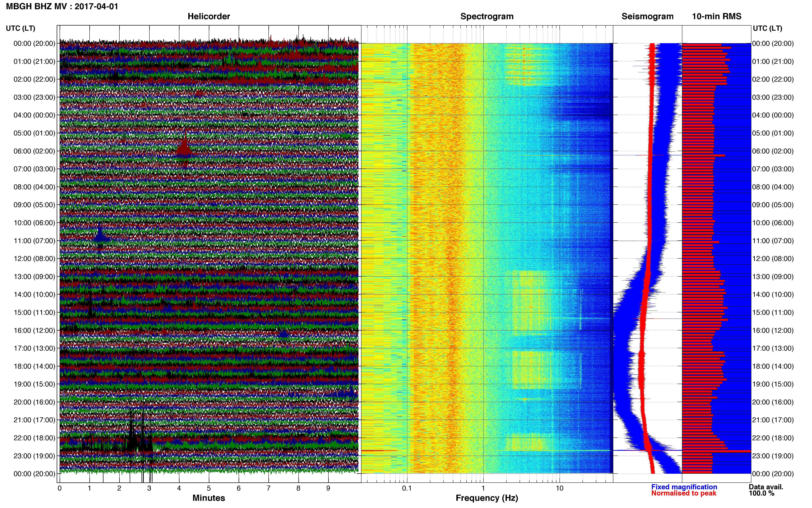812x508 pixels.
Task: Click left time label '04:00 (00:00)'
Action: tap(34, 115)
